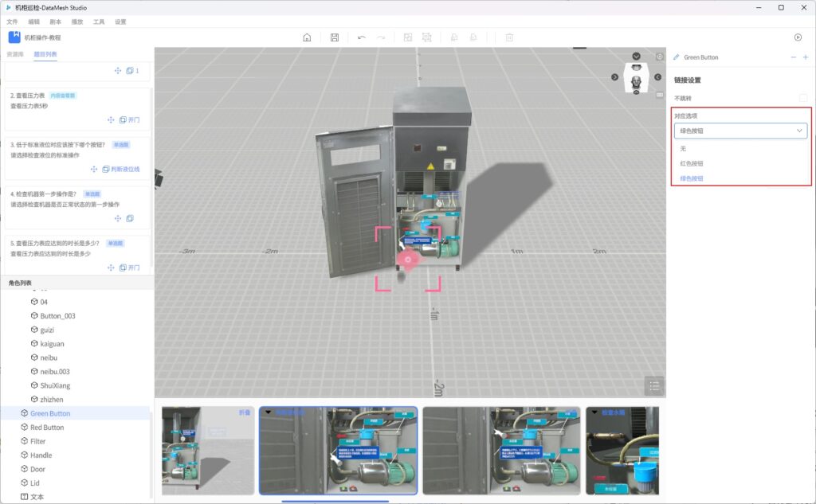Screen dimensions: 816x504
Task: Click the Home icon in the toolbar
Action: 307,37
